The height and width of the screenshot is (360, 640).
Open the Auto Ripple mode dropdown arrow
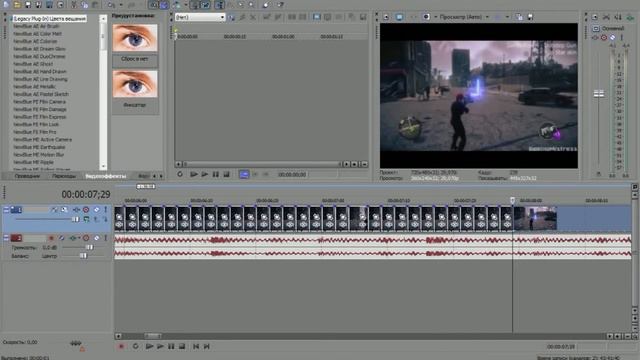click(x=186, y=4)
